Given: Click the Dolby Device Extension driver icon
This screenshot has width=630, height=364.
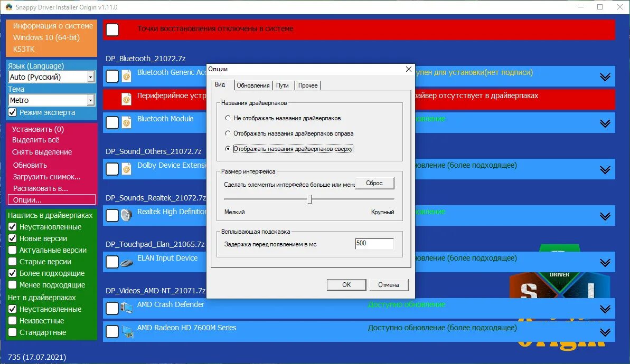Looking at the screenshot, I should (127, 169).
